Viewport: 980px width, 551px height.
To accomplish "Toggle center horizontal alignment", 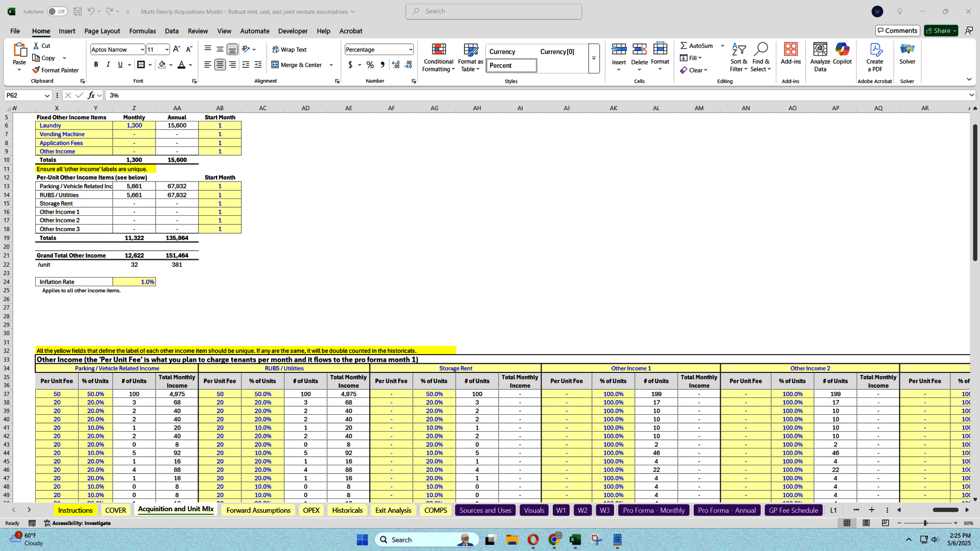I will [x=220, y=65].
